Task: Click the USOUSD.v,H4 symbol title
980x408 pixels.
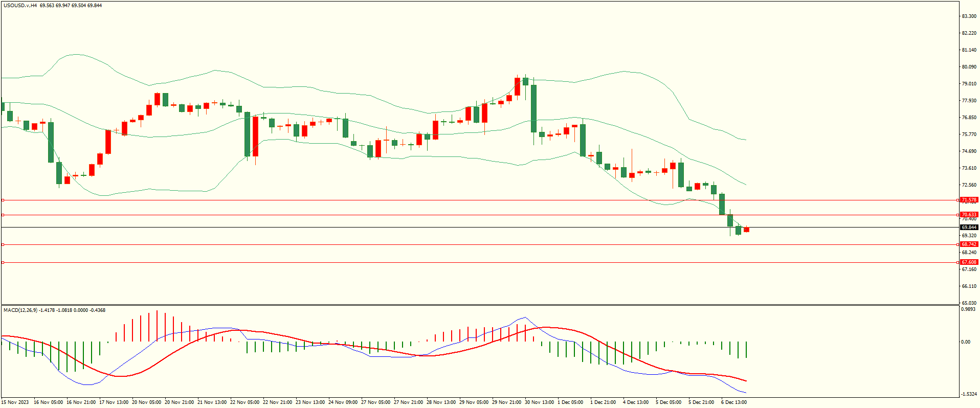Action: coord(20,6)
